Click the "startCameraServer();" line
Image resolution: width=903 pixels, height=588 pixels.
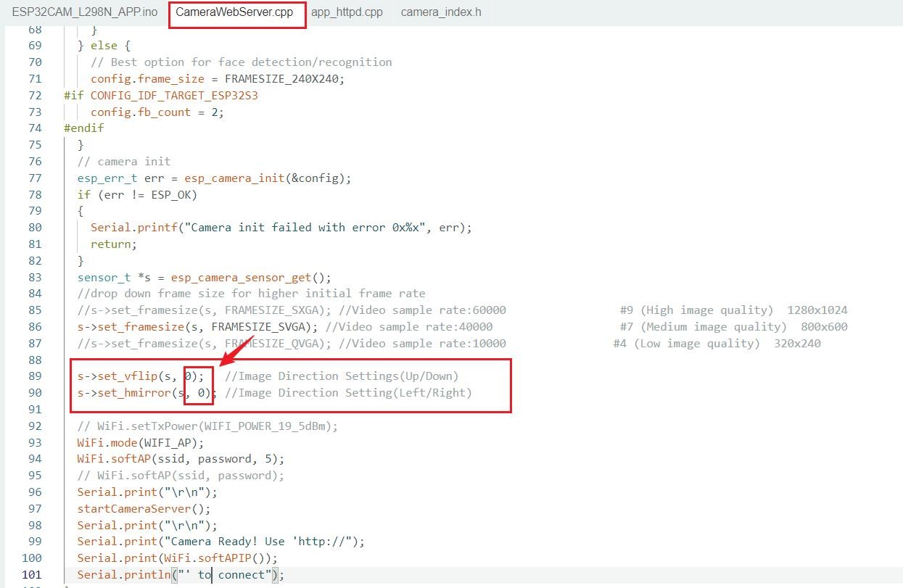point(144,509)
